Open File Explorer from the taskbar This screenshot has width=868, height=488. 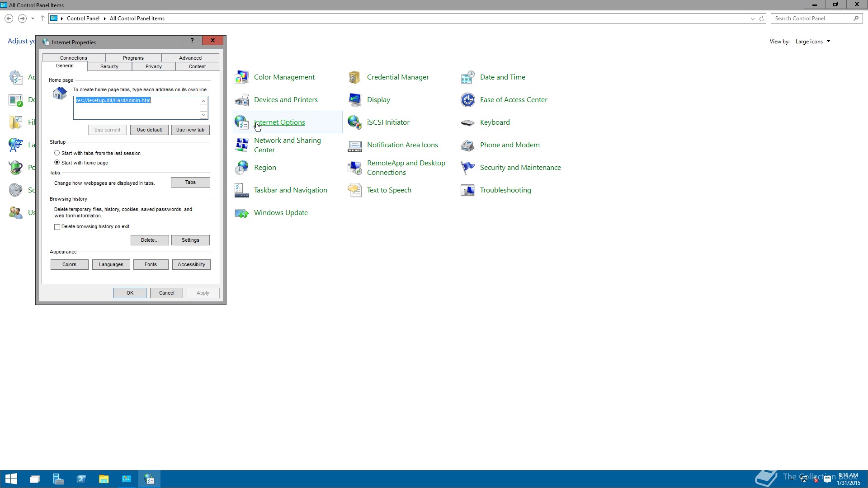(x=104, y=479)
